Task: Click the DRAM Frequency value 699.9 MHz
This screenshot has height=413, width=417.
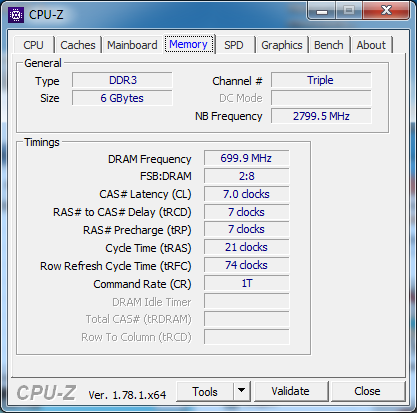Action: pos(247,158)
